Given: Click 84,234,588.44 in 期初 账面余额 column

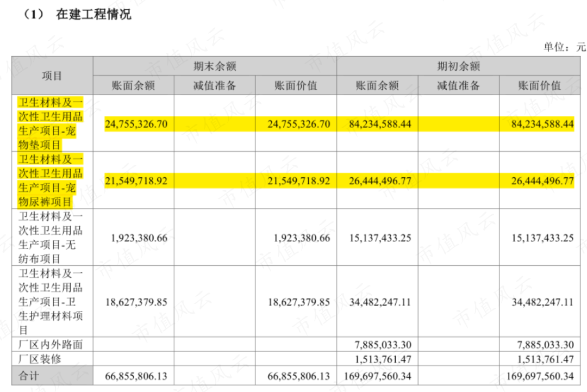Looking at the screenshot, I should pyautogui.click(x=380, y=124).
